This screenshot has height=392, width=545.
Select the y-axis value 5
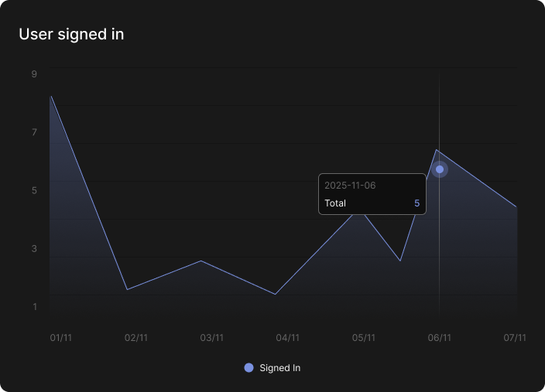[34, 191]
